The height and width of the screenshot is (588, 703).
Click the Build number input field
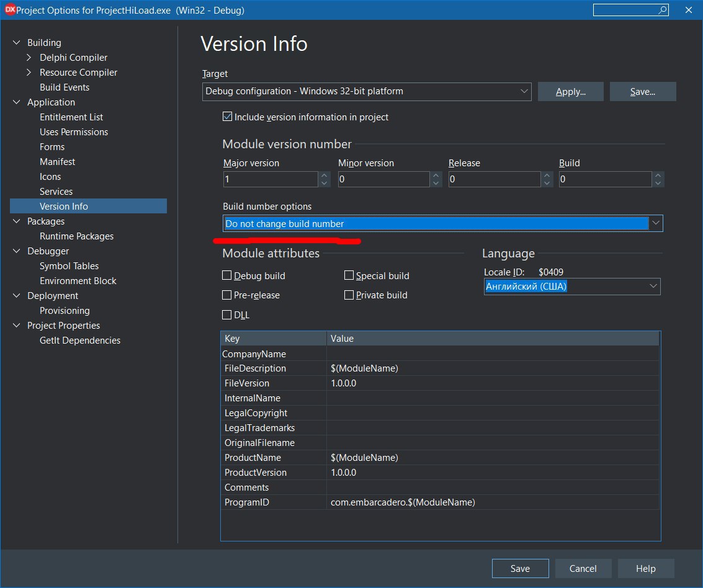605,179
